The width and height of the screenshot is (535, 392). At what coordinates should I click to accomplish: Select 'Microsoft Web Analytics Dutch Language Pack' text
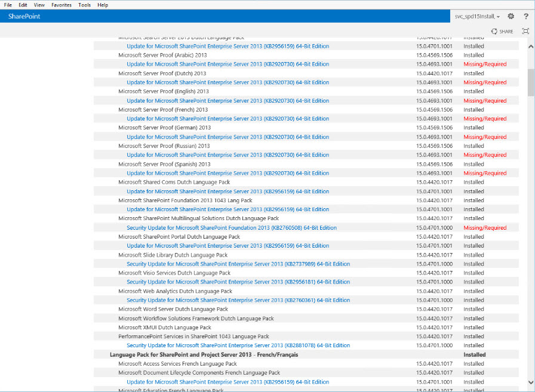point(175,291)
